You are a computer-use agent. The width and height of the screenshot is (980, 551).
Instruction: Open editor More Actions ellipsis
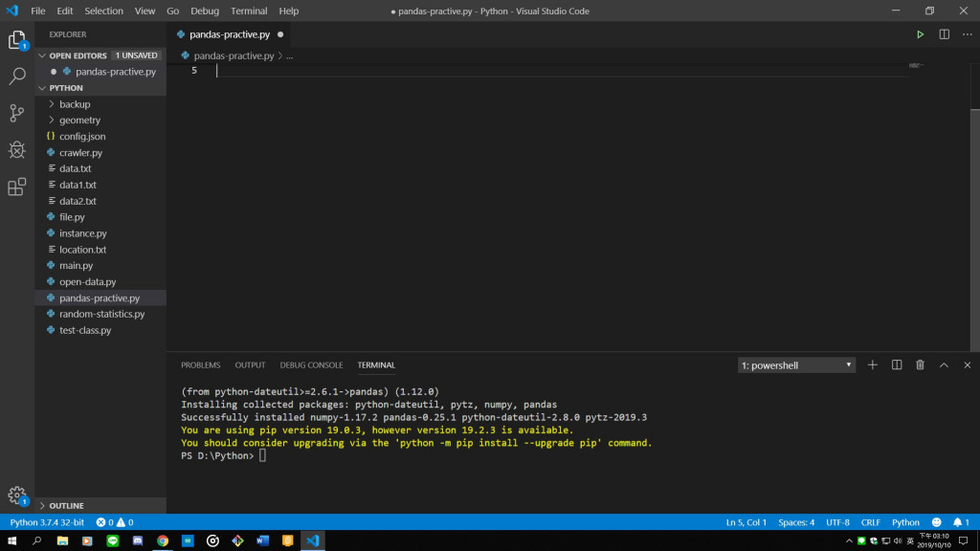click(x=967, y=34)
